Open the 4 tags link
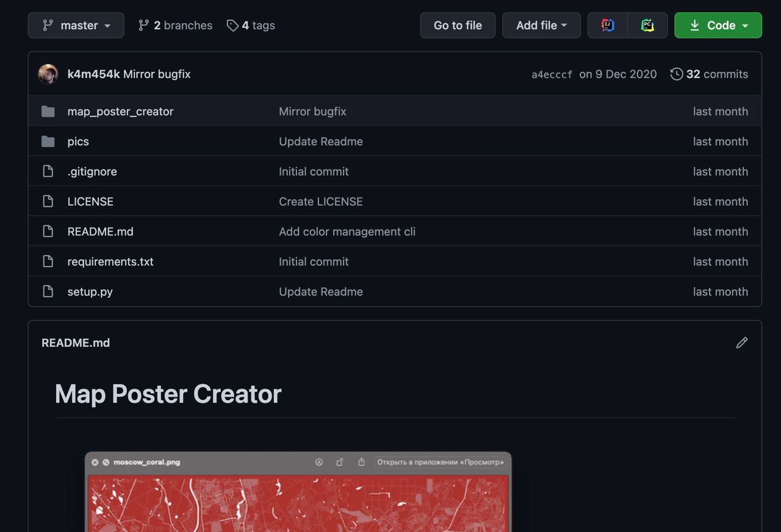The width and height of the screenshot is (781, 532). click(x=251, y=25)
